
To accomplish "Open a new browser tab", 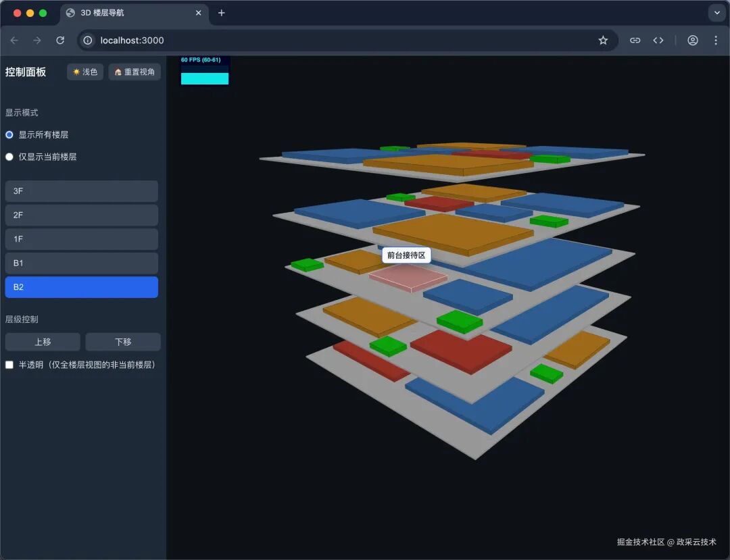I will pos(221,13).
